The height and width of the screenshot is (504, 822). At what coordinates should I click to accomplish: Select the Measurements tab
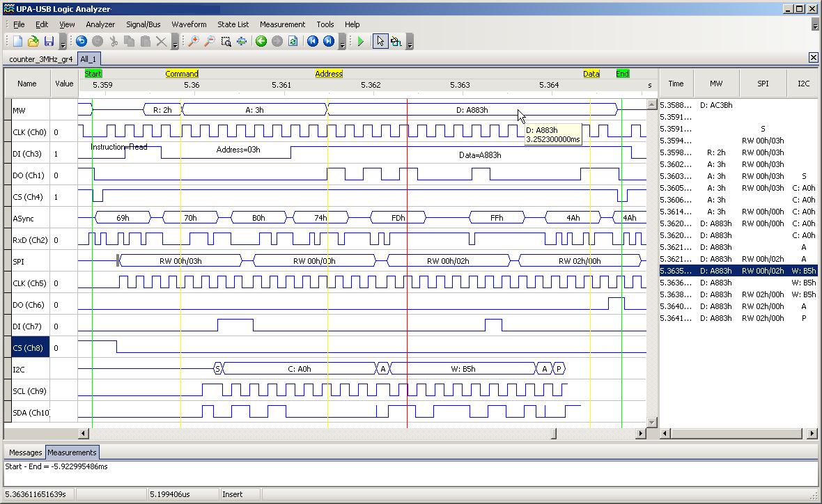pos(72,452)
